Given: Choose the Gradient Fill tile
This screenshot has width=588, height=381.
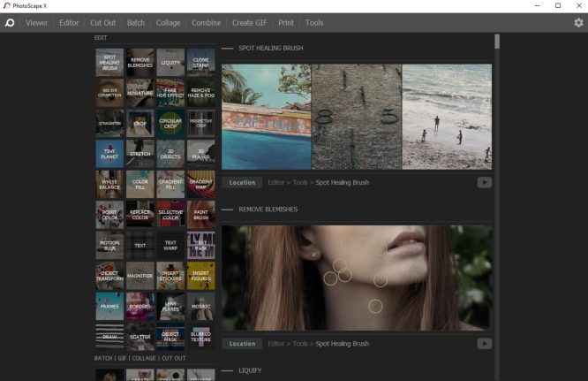Looking at the screenshot, I should pos(170,184).
